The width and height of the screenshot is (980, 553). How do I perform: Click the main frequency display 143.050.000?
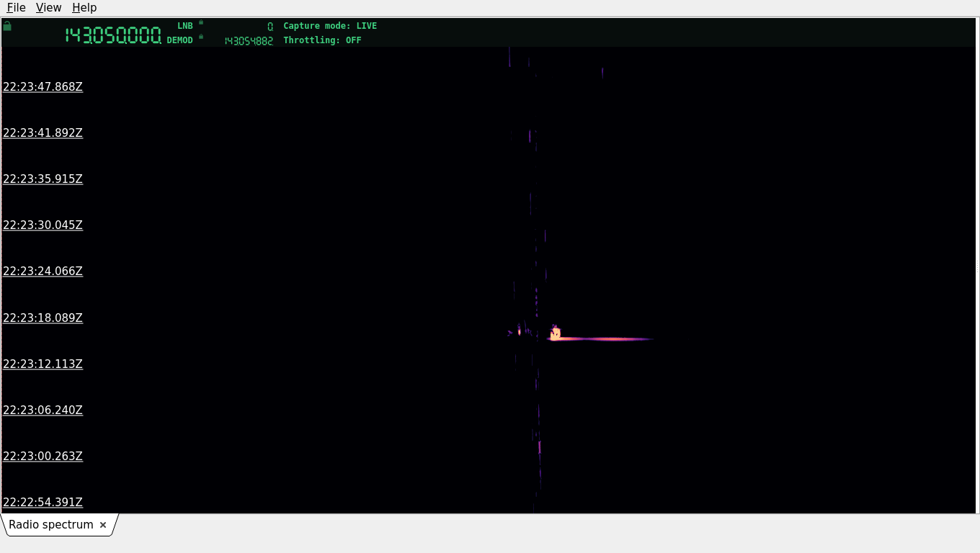[x=113, y=35]
